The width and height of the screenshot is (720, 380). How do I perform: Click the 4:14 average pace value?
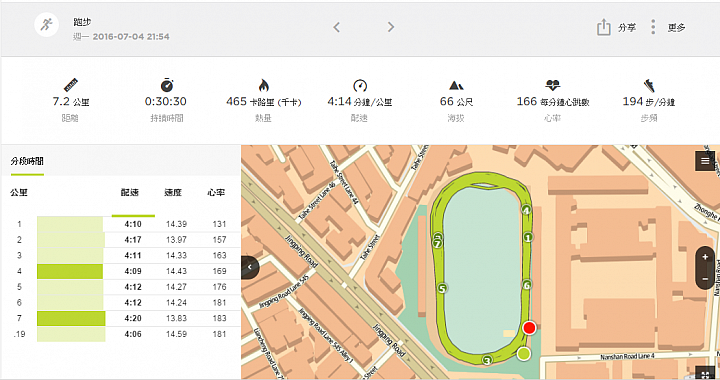click(360, 101)
